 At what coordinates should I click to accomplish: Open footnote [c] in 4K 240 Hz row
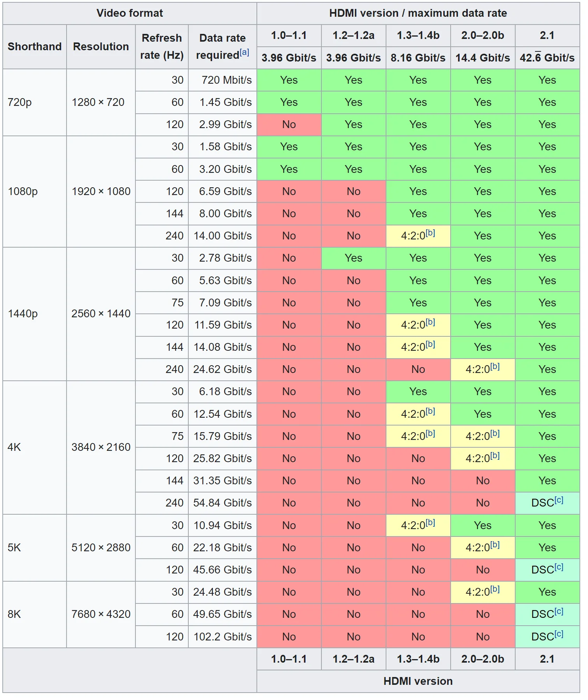559,500
